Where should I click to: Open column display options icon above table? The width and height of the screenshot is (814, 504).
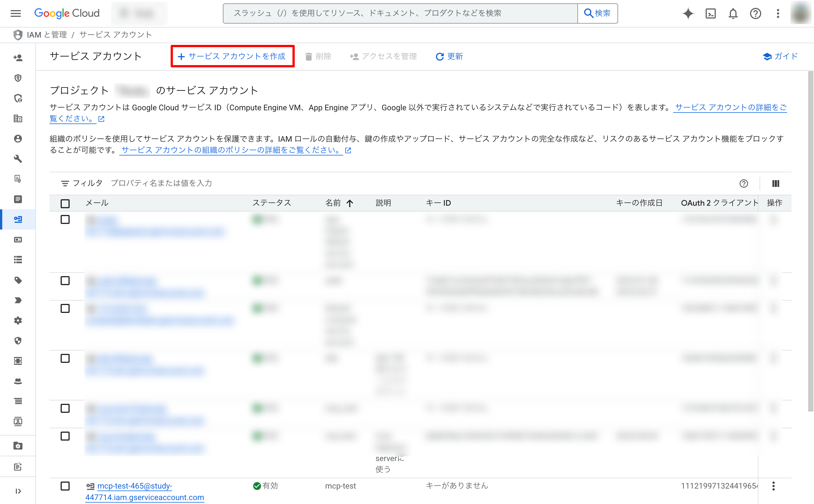pos(776,183)
